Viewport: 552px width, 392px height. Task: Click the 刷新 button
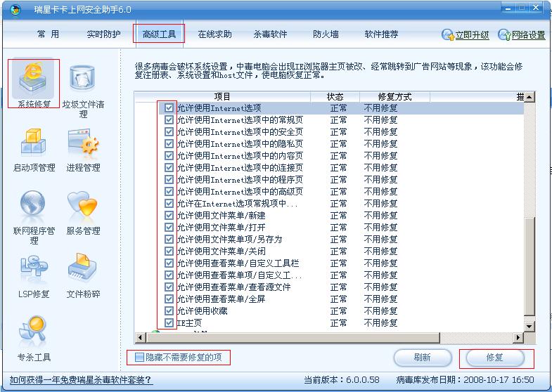(423, 358)
